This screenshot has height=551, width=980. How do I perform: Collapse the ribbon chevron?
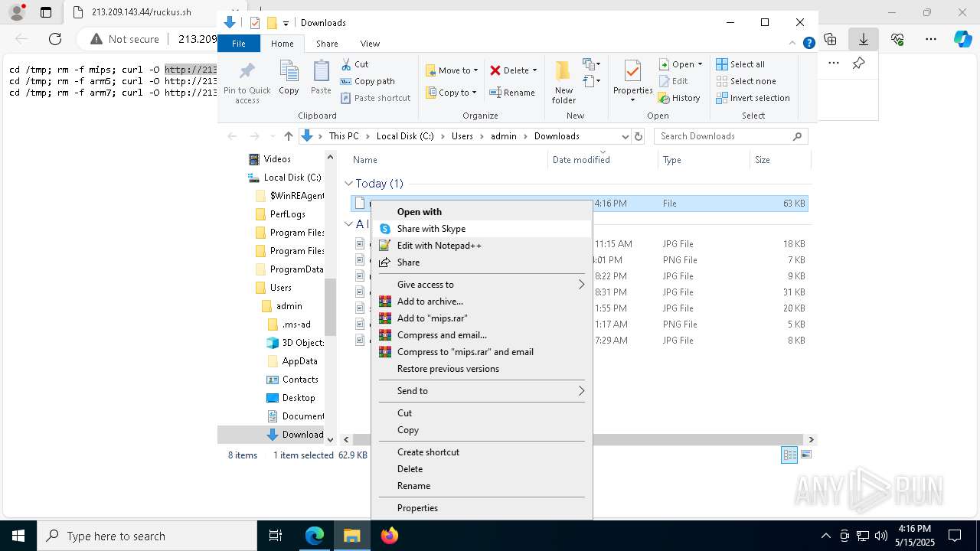click(793, 44)
